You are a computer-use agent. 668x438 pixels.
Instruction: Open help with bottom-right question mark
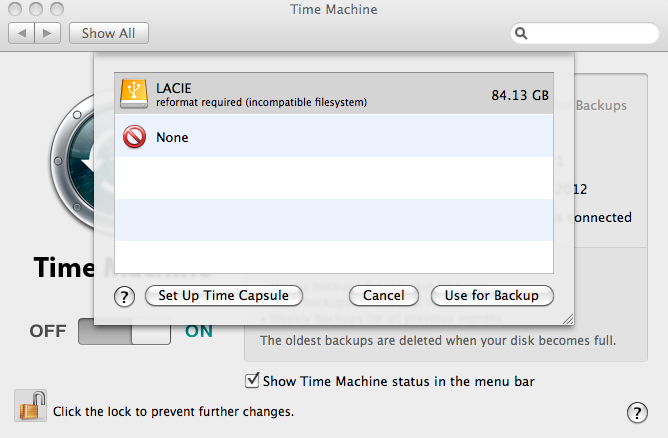(x=636, y=412)
